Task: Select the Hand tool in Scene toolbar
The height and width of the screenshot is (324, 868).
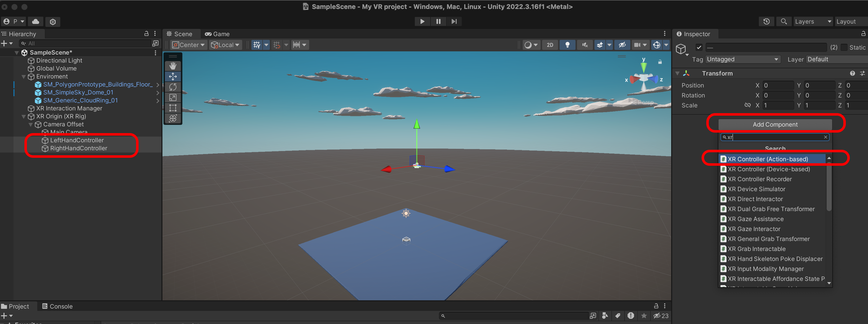Action: coord(173,66)
